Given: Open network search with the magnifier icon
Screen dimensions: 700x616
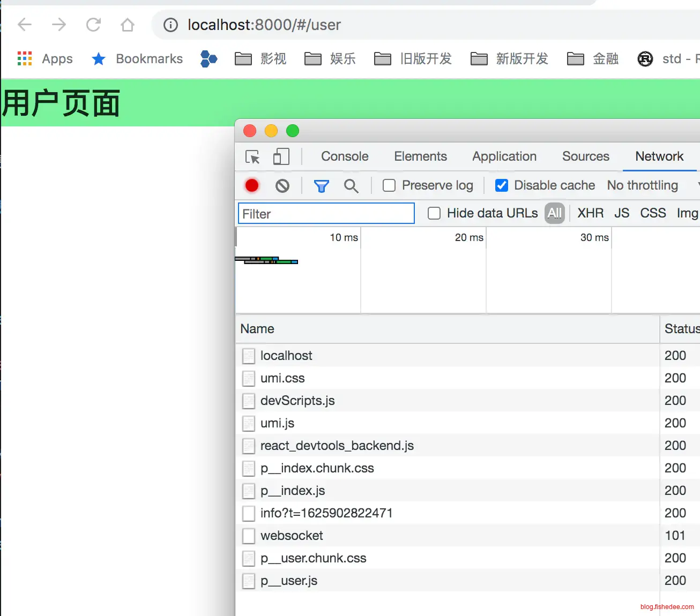Looking at the screenshot, I should tap(351, 186).
